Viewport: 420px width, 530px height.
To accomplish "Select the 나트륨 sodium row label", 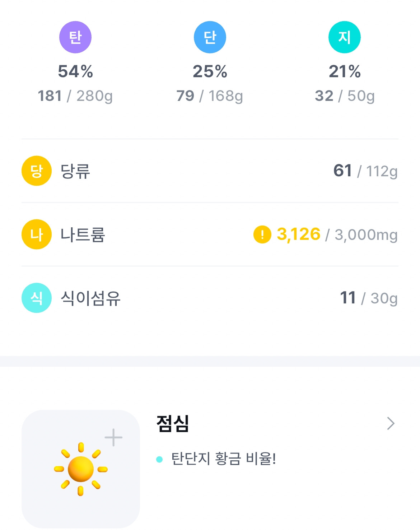I will pos(83,235).
